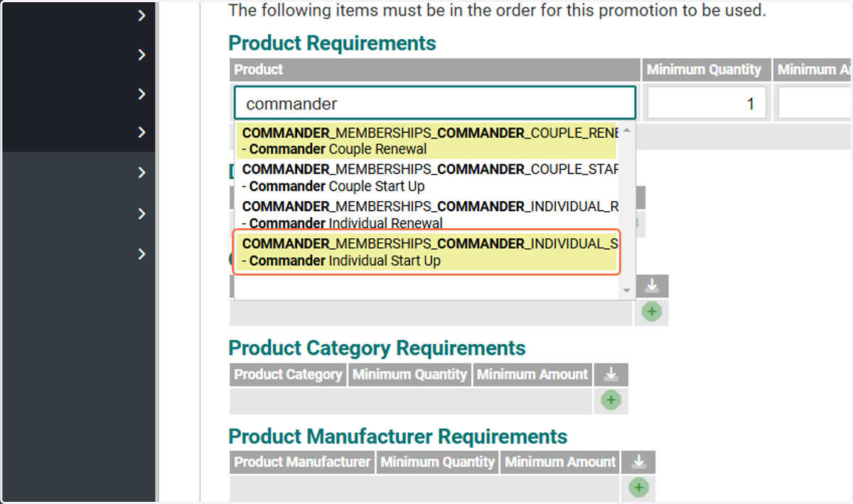
Task: Add a Product Manufacturer Requirements row
Action: click(x=638, y=487)
